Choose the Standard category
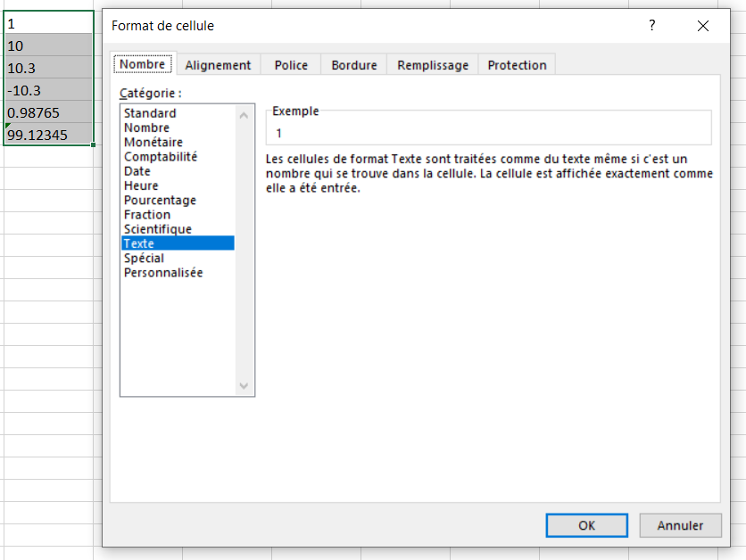This screenshot has height=560, width=746. tap(150, 113)
